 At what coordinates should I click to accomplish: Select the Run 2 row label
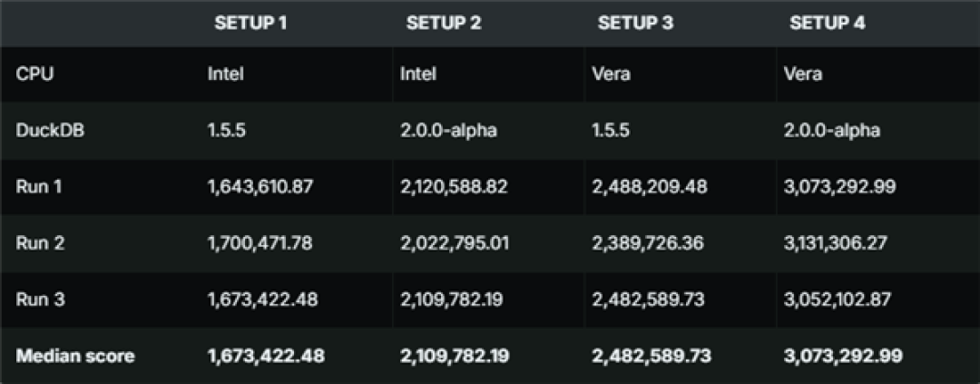pos(40,243)
